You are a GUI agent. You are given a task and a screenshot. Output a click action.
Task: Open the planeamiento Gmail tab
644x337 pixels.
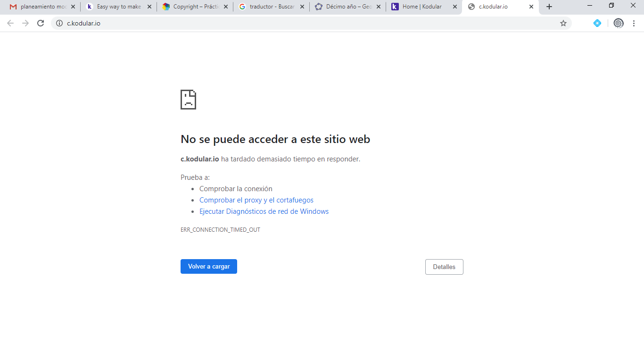click(40, 7)
